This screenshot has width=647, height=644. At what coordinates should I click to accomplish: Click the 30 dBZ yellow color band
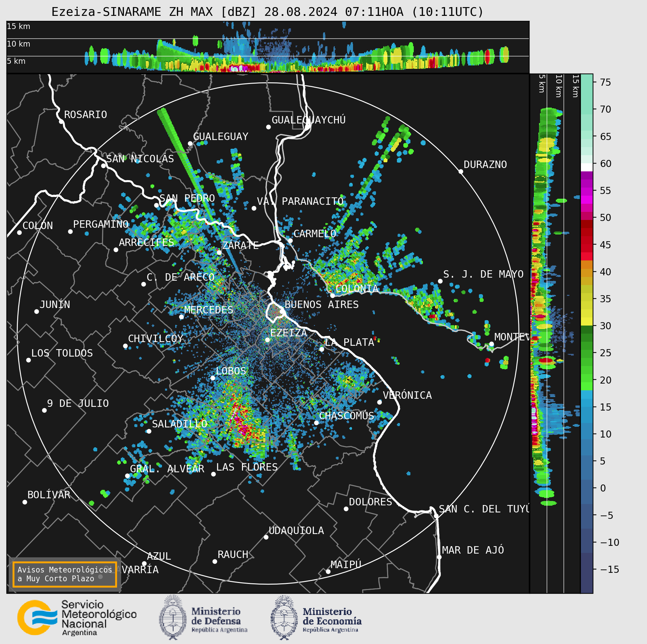point(587,321)
